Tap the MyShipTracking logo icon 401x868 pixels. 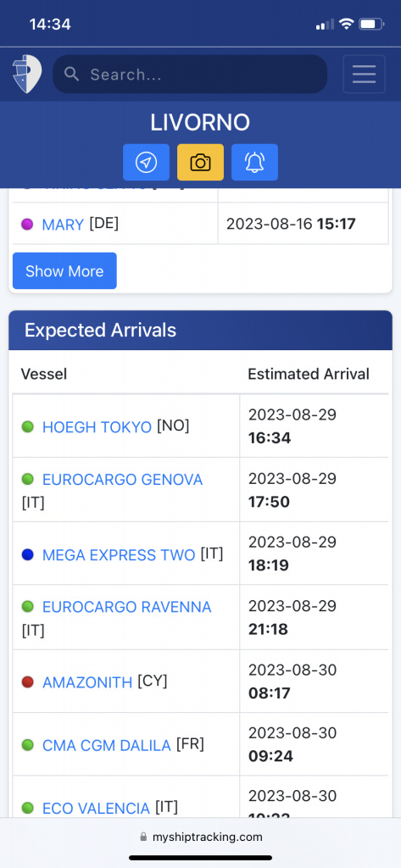tap(26, 74)
